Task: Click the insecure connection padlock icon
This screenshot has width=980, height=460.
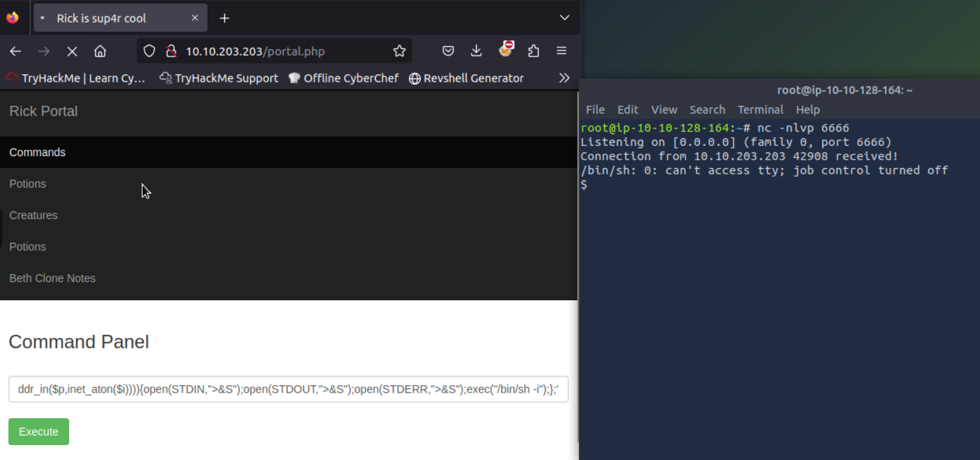Action: pyautogui.click(x=170, y=51)
